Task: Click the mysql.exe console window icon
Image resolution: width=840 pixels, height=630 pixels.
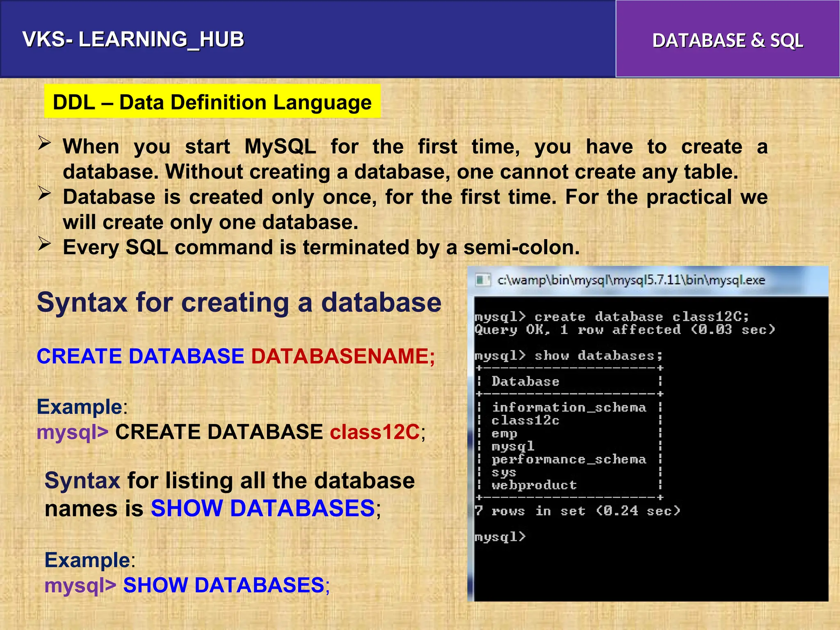Action: pos(483,280)
